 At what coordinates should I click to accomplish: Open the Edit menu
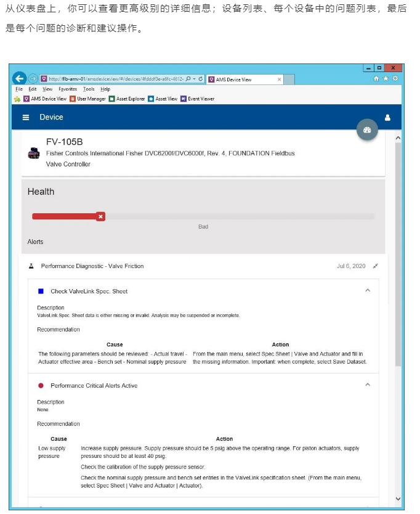33,89
